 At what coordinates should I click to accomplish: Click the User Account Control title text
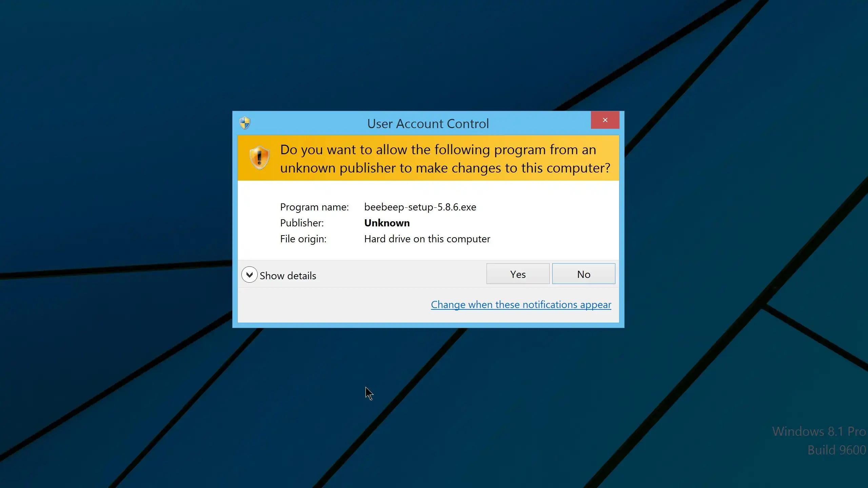428,124
